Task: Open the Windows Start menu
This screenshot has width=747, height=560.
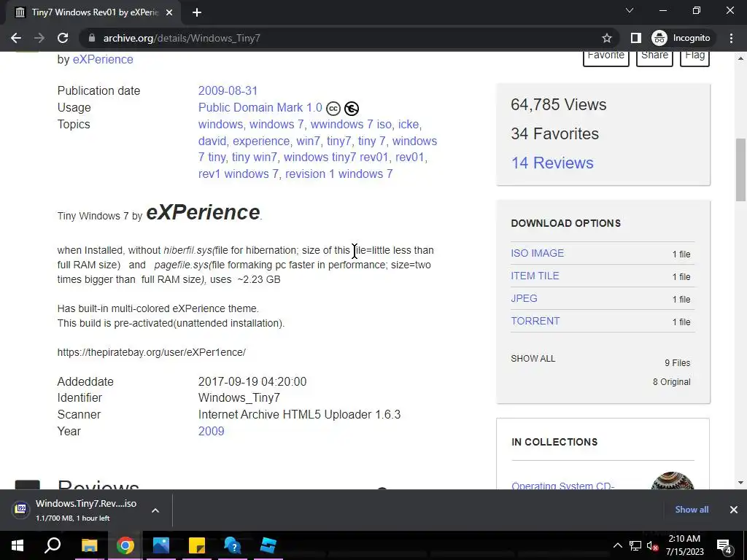Action: coord(18,545)
